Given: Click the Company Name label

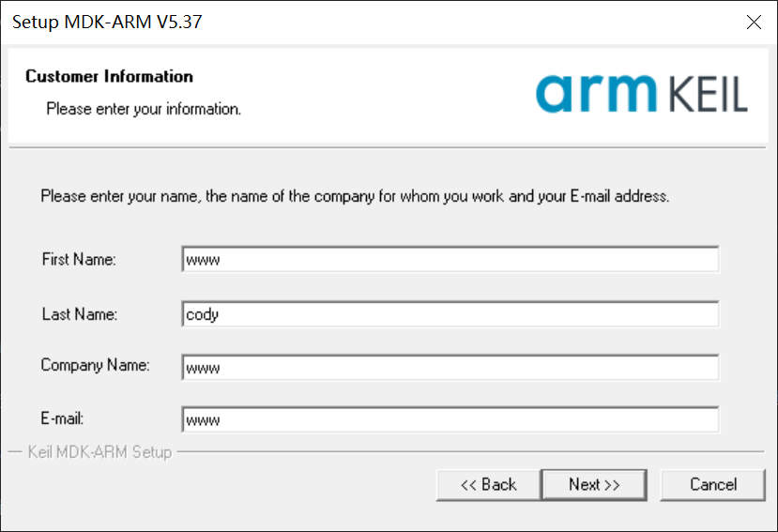Looking at the screenshot, I should 95,365.
